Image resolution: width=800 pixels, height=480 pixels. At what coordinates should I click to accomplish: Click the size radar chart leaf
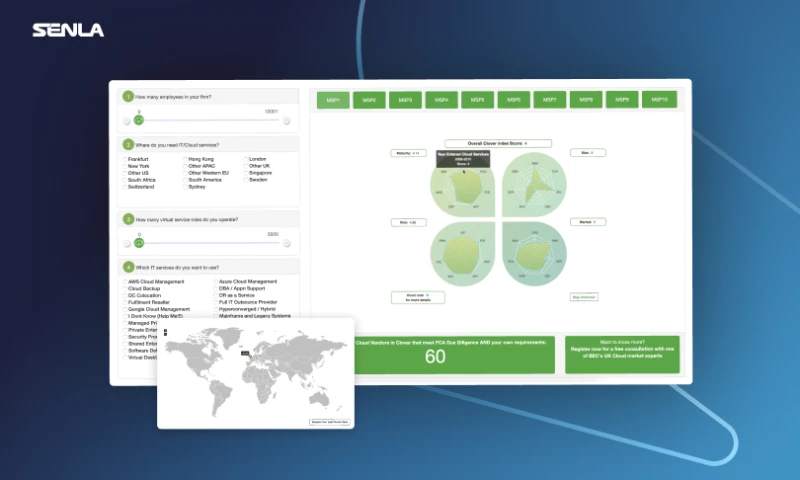[x=534, y=185]
